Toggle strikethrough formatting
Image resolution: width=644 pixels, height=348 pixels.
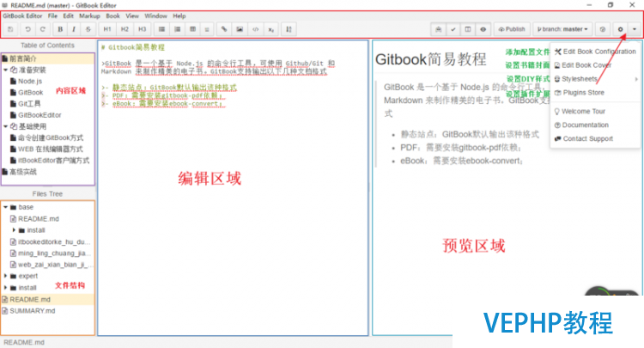click(x=88, y=29)
